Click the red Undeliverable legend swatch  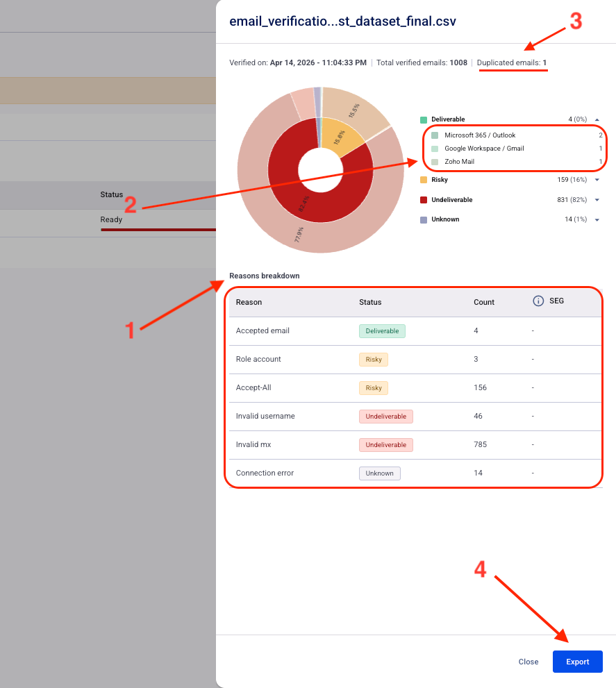[x=424, y=200]
